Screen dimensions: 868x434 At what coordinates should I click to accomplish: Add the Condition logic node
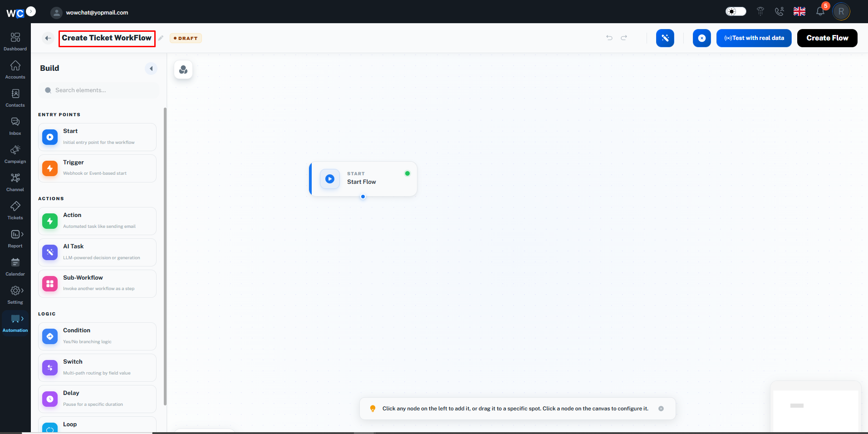coord(97,336)
